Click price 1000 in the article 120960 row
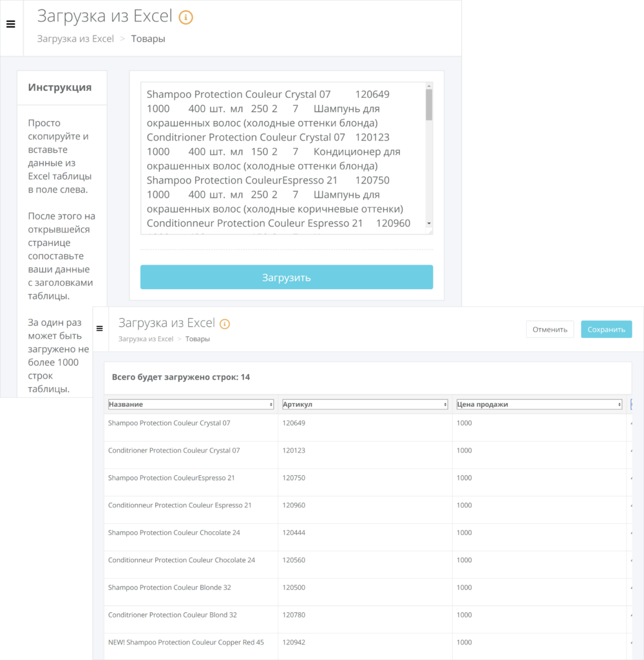Viewport: 644px width, 660px height. 464,505
